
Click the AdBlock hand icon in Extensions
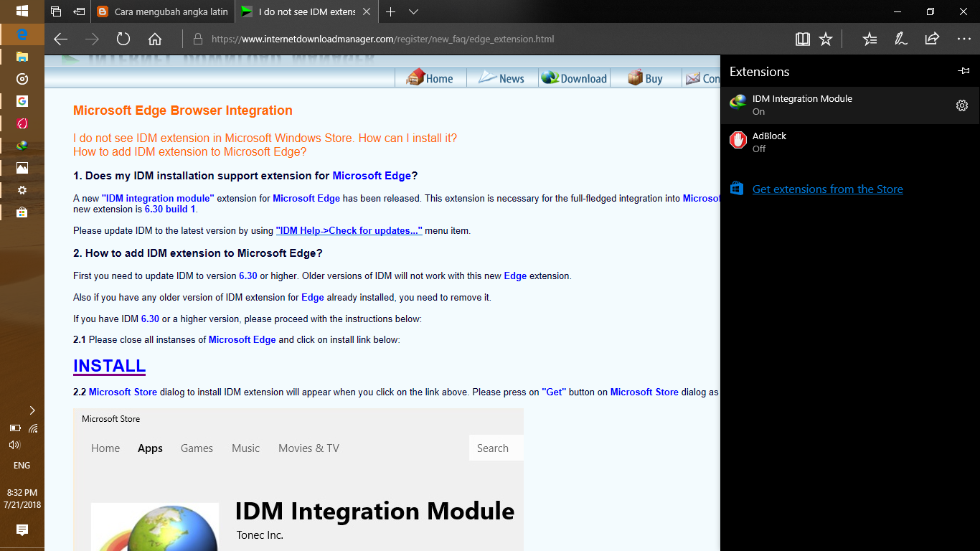tap(738, 140)
